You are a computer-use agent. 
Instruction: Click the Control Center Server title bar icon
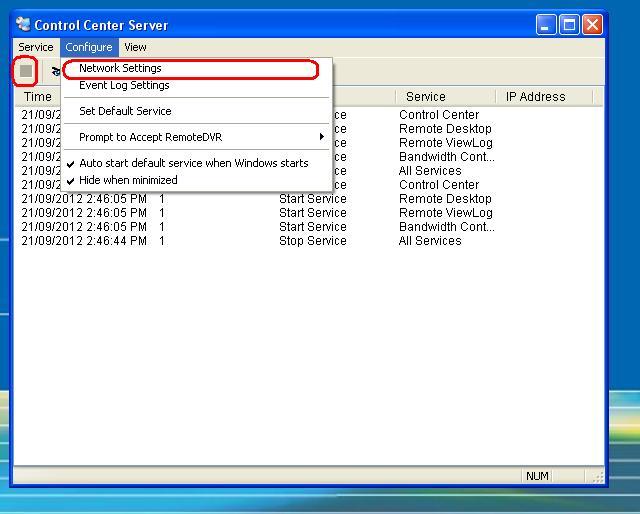(23, 24)
